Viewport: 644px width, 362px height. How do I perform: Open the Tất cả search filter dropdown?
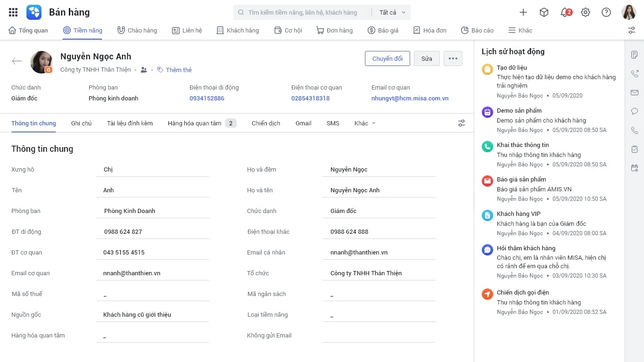[392, 12]
